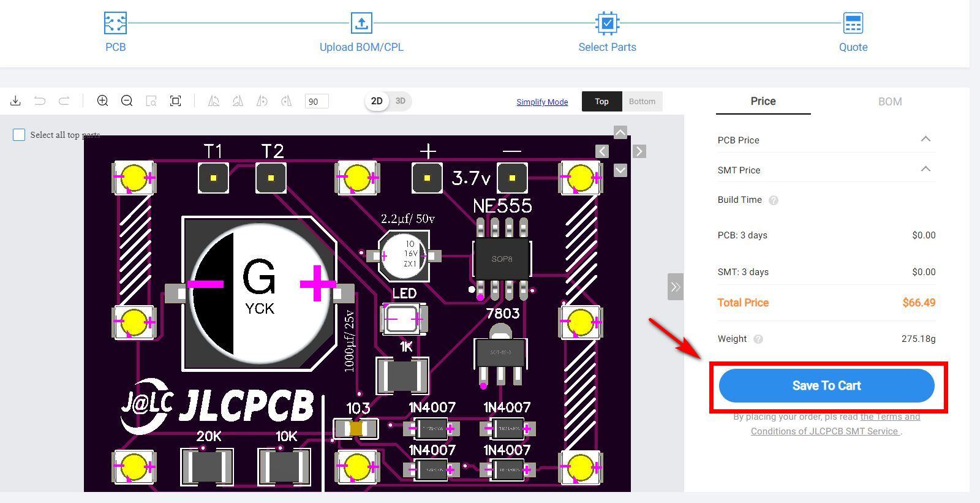980x503 pixels.
Task: Go to PCB step label
Action: (x=115, y=47)
